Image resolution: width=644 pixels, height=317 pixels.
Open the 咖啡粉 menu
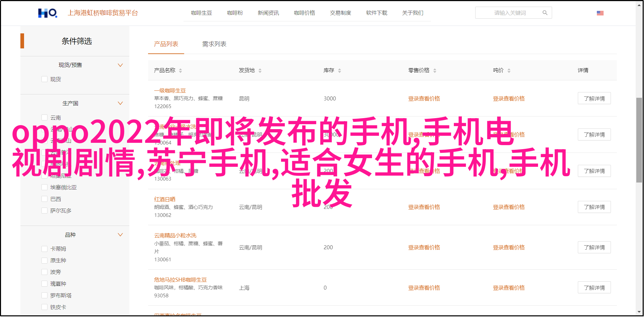pyautogui.click(x=235, y=13)
